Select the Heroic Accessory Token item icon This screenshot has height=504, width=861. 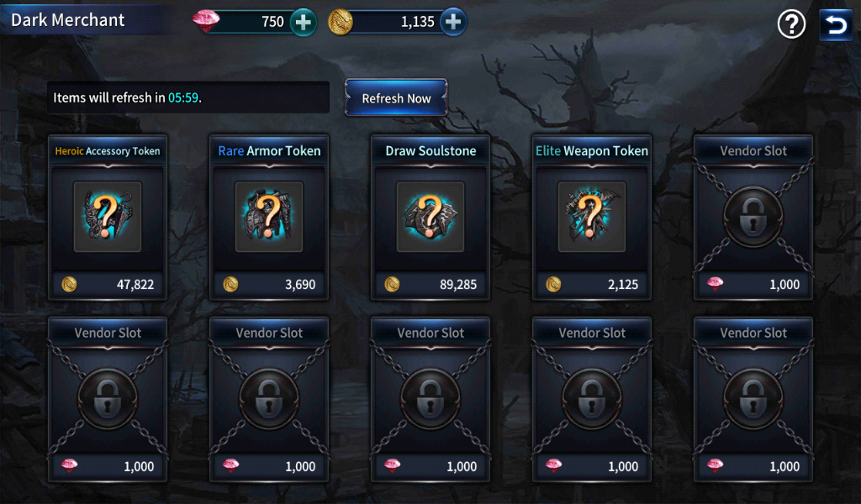click(108, 217)
